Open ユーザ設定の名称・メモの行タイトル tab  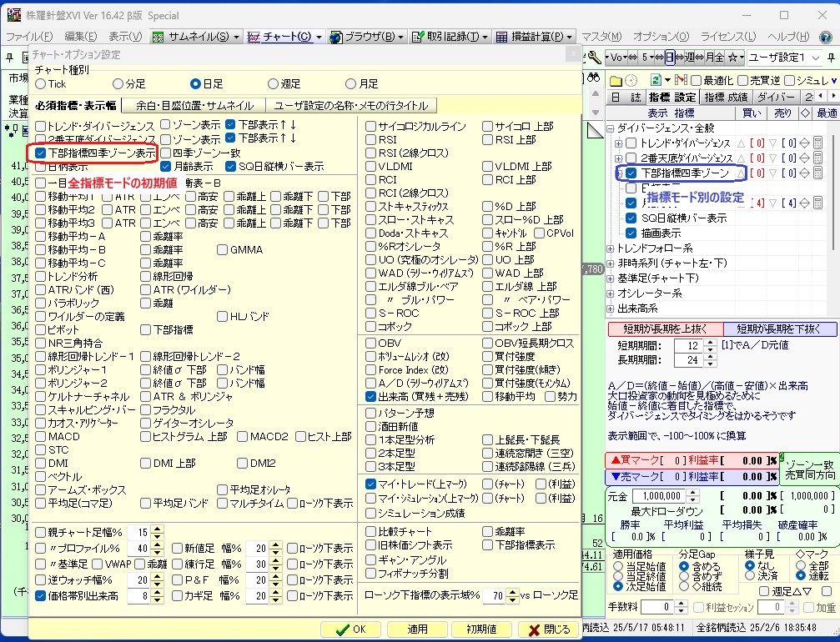tap(351, 106)
